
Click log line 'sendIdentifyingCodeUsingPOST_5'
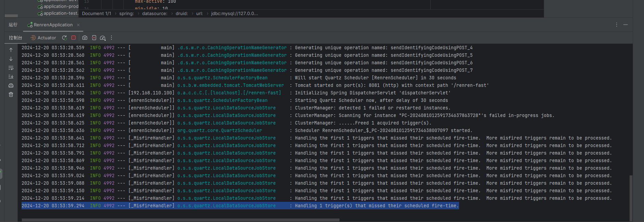coord(384,55)
